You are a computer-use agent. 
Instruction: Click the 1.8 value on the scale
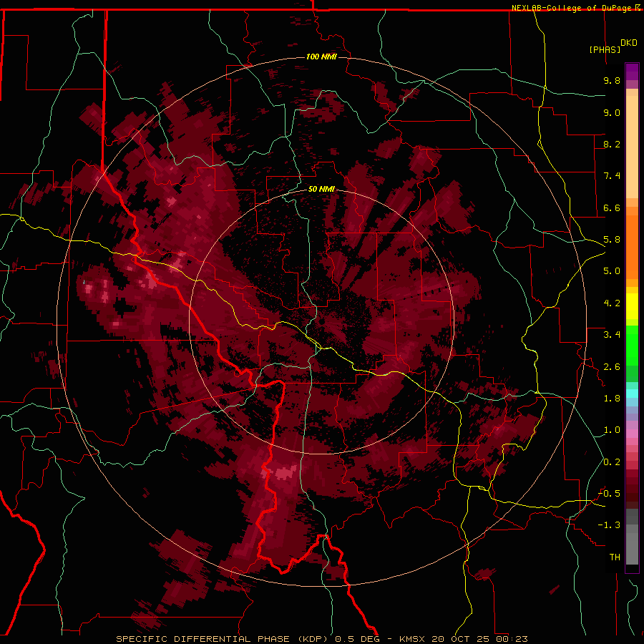(x=612, y=399)
